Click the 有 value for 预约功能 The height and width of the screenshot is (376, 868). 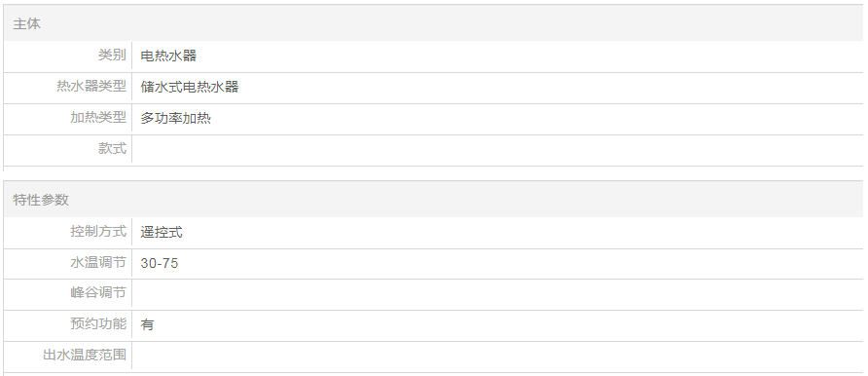[147, 324]
